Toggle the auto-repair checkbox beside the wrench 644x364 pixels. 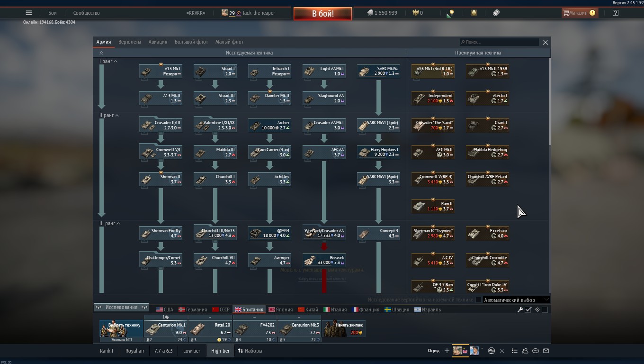coord(528,309)
